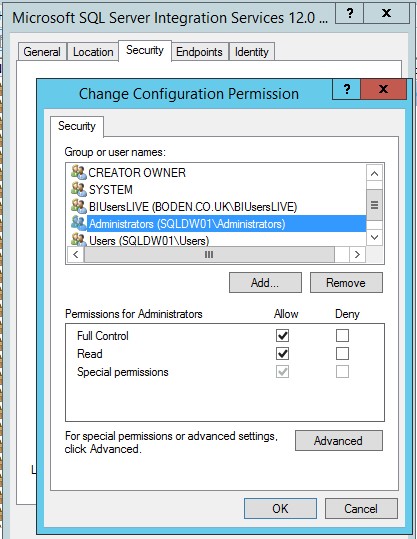The image size is (417, 539).
Task: Click Add... to add a user
Action: [265, 283]
